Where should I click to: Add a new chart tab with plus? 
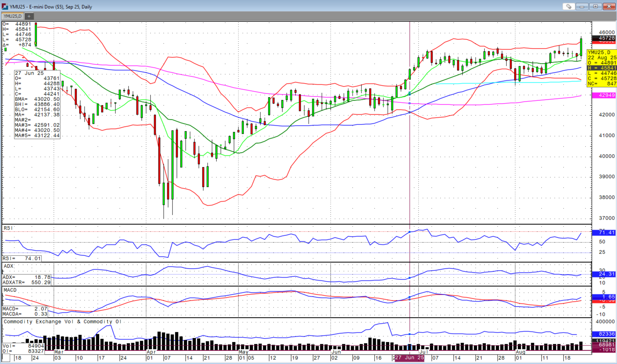point(29,16)
